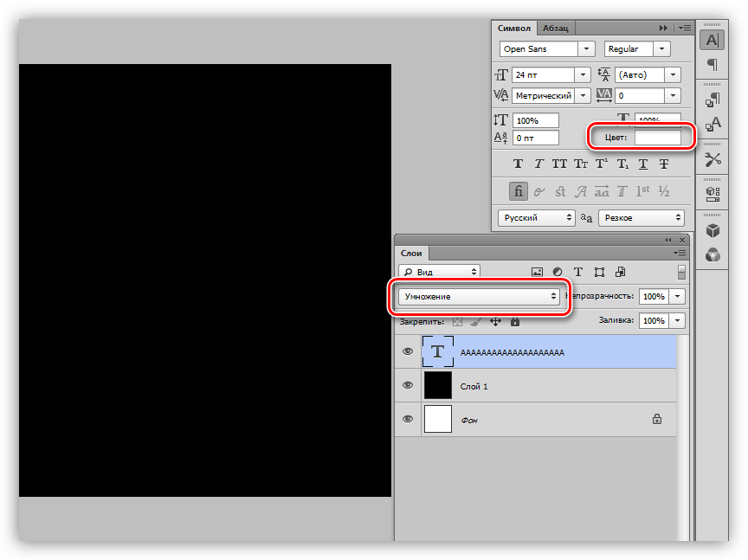748x560 pixels.
Task: Open the 24 пт font size dropdown
Action: tap(583, 75)
